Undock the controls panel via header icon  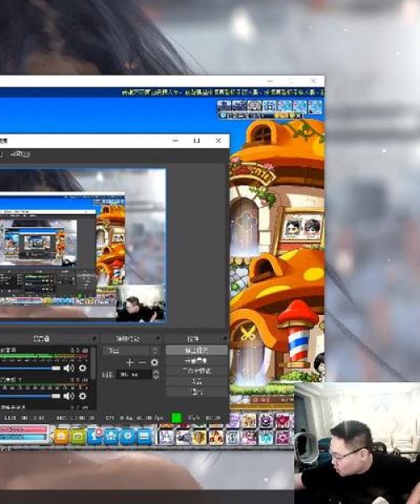point(224,339)
